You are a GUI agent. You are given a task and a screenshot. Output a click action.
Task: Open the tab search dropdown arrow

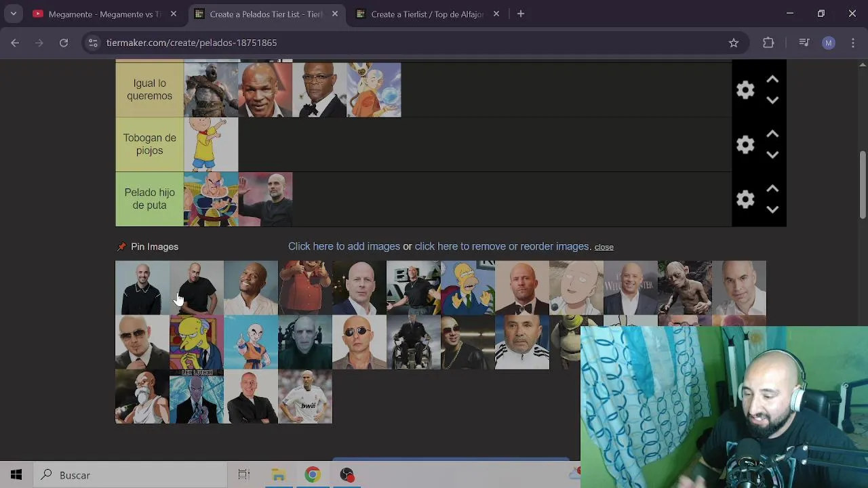[14, 14]
